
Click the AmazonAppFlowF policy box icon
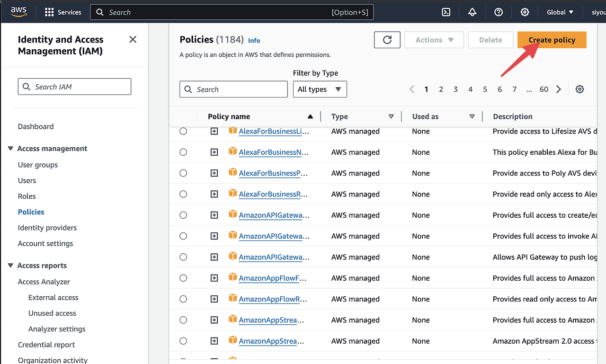[232, 277]
